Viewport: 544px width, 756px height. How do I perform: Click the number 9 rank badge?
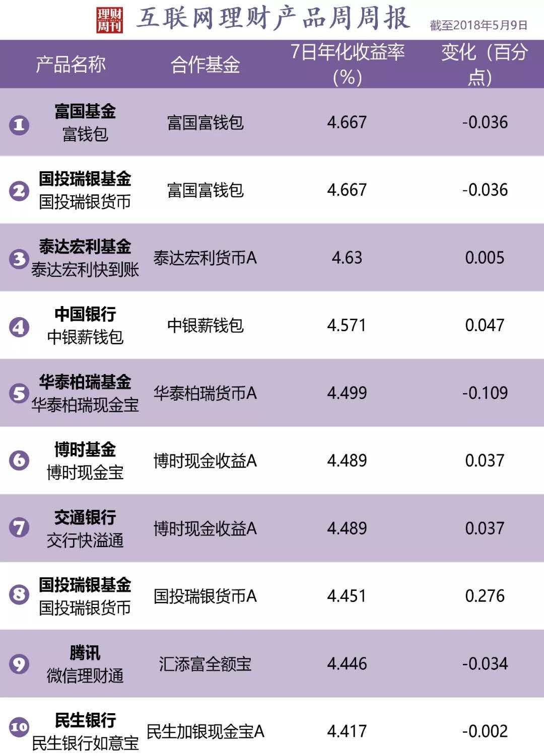click(19, 664)
